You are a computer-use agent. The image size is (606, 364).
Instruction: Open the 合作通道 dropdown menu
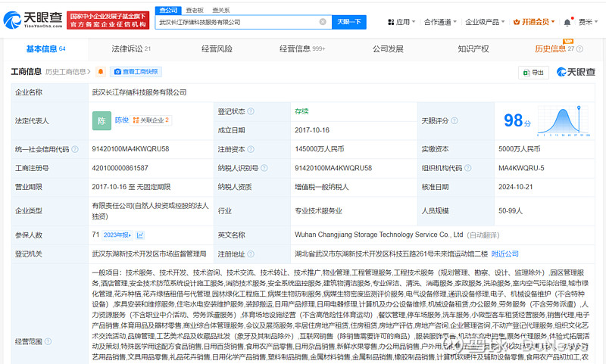coord(440,22)
